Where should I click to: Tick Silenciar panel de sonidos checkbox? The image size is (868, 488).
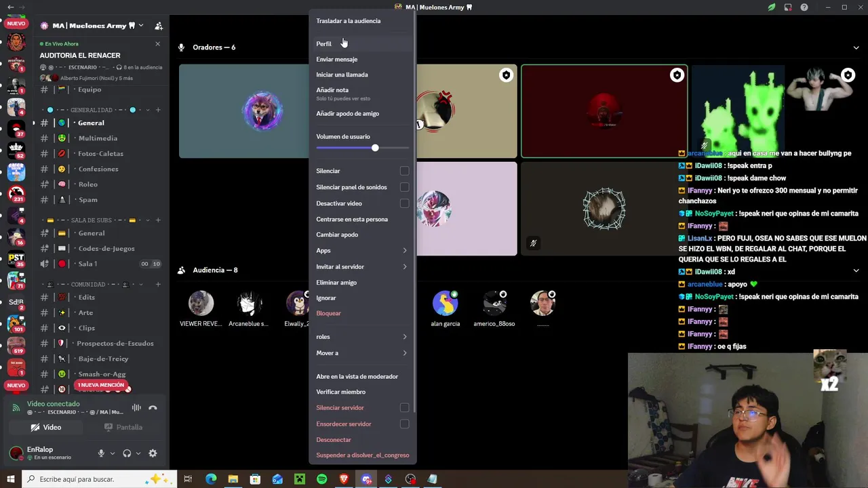(x=404, y=187)
